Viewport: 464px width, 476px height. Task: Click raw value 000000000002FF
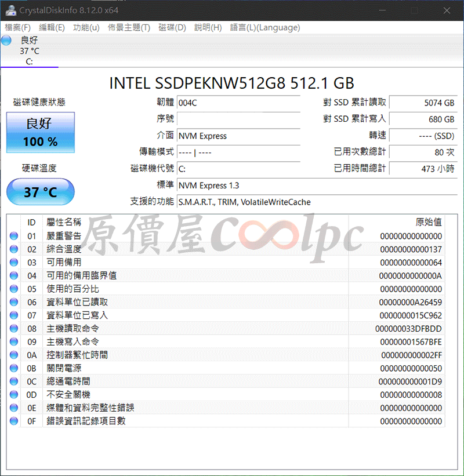pos(411,355)
